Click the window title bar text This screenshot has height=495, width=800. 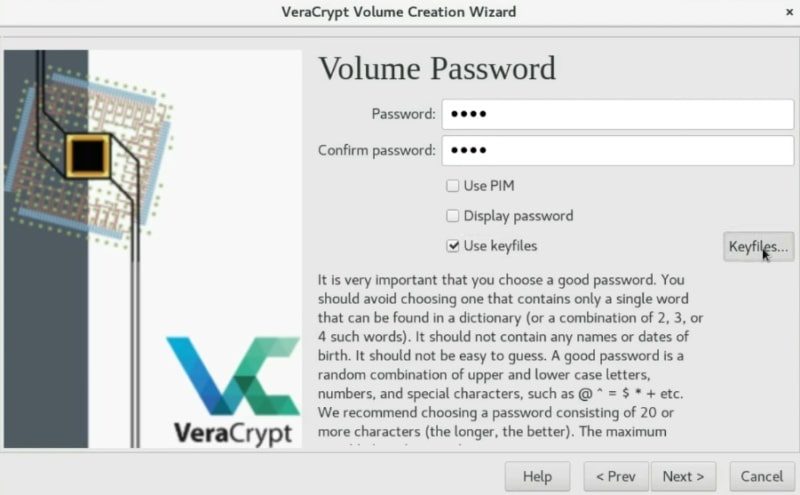(398, 12)
